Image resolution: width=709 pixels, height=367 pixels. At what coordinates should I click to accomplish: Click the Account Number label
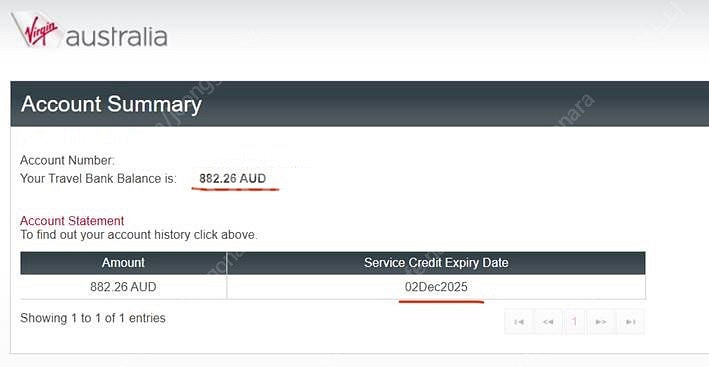[x=67, y=160]
